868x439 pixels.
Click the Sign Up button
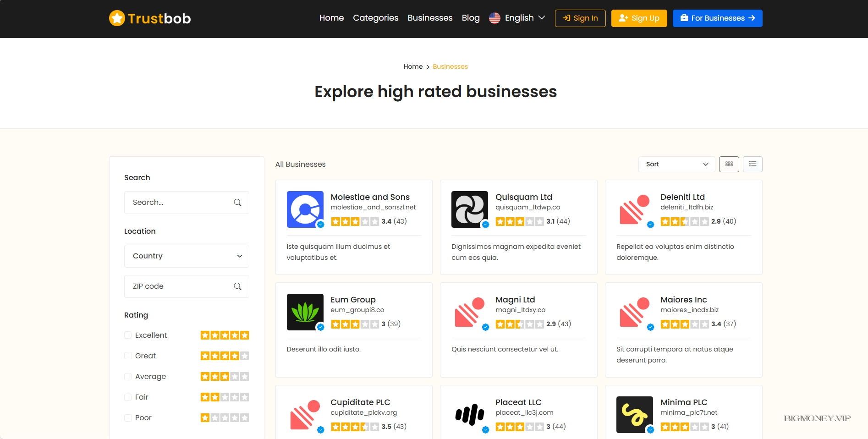click(x=639, y=18)
